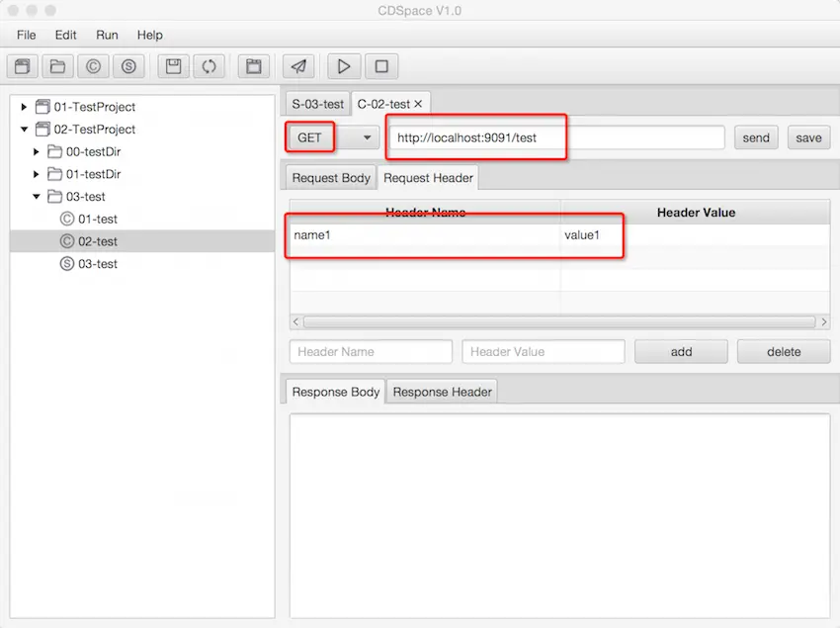Click the S icon beside 03-test
This screenshot has width=840, height=628.
point(67,264)
